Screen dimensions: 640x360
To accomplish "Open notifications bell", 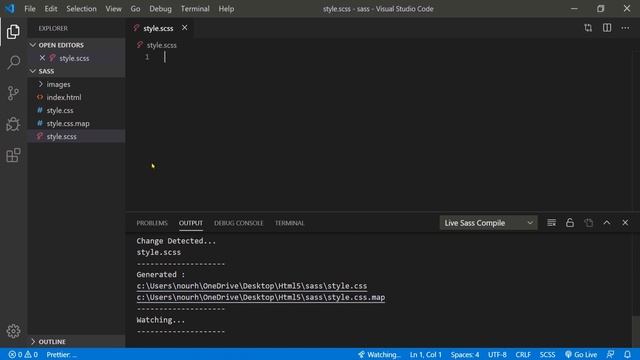I will tap(627, 354).
